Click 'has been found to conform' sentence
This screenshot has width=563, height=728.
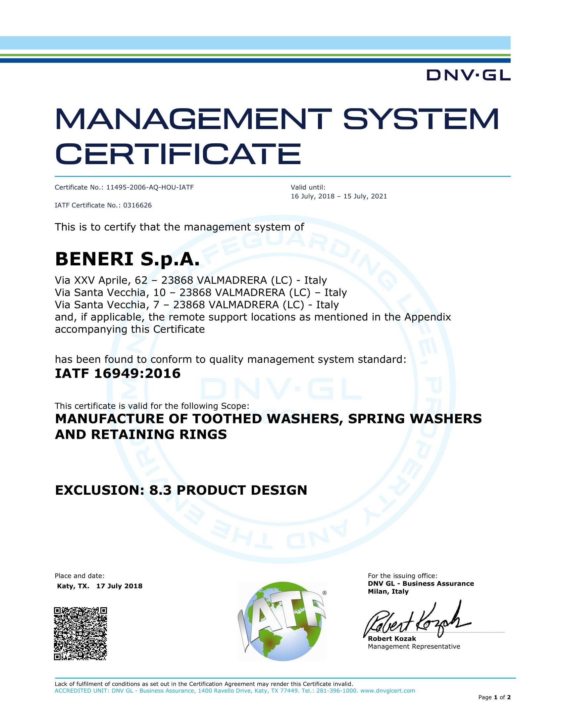coord(230,360)
